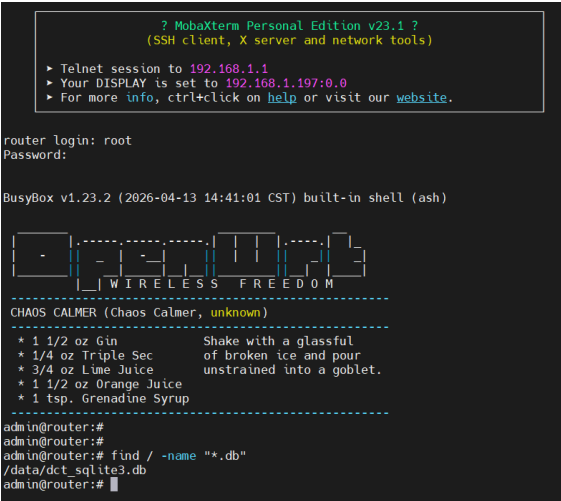Click the arrow bullet beside For more info
Image resolution: width=561 pixels, height=501 pixels.
coord(50,97)
